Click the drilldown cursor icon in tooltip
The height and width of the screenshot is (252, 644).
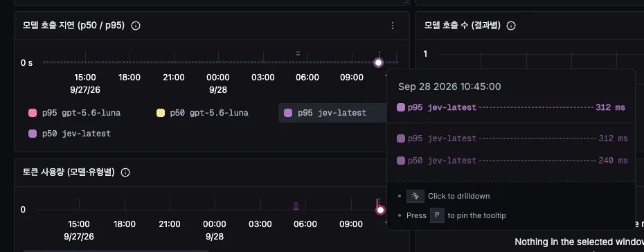coord(415,196)
